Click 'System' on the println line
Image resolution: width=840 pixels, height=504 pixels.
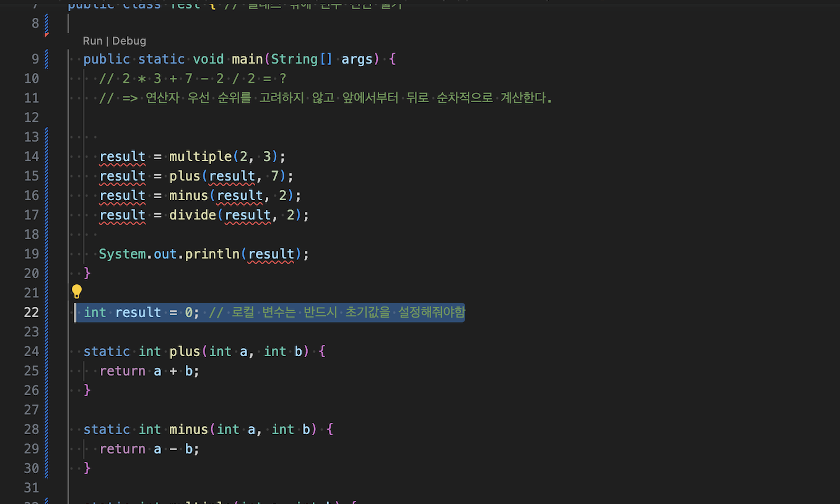122,254
